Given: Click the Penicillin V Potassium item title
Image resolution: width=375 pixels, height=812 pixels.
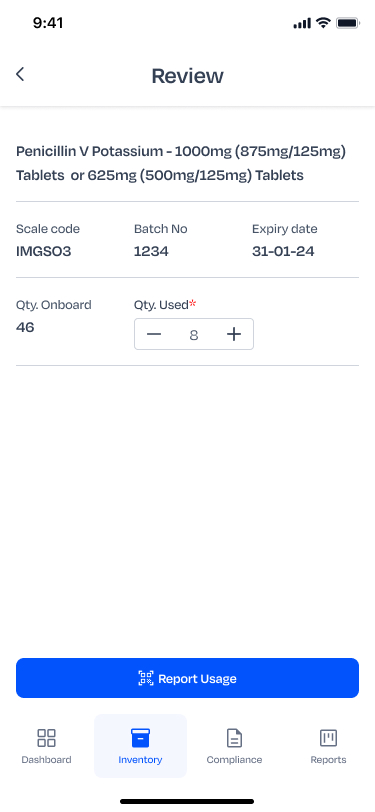Looking at the screenshot, I should (x=181, y=163).
